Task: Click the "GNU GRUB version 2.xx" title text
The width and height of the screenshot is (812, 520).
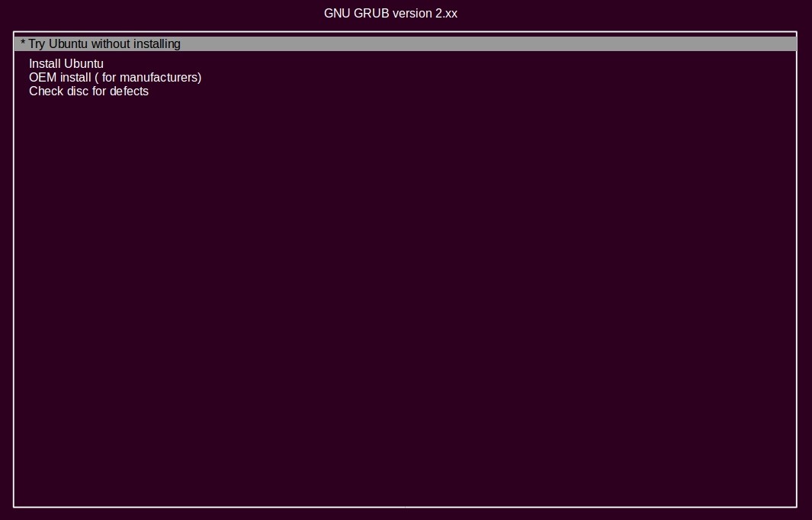Action: (x=390, y=14)
